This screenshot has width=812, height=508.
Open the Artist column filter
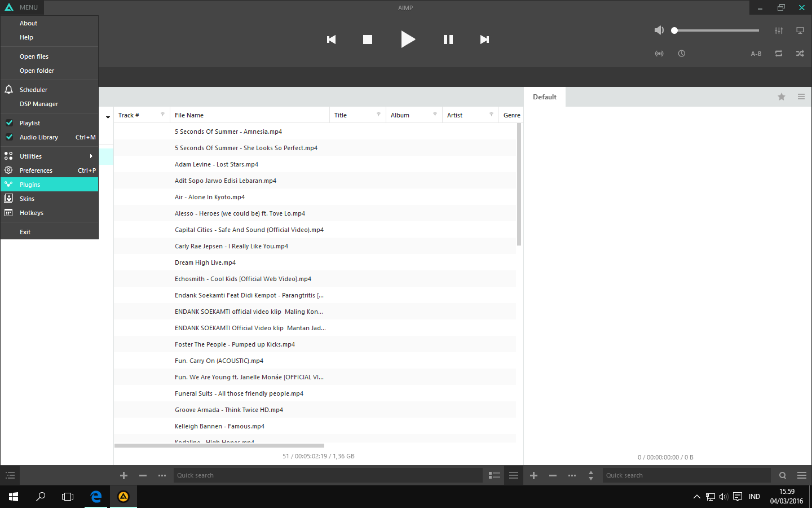pyautogui.click(x=491, y=115)
